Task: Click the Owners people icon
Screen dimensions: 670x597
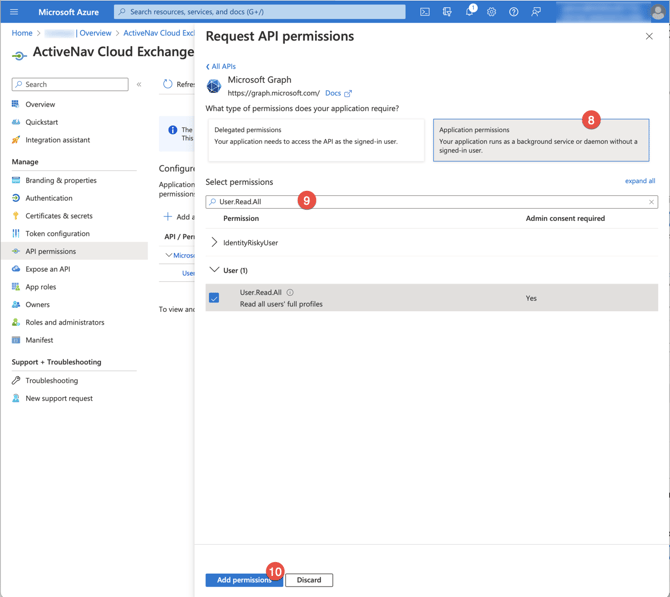Action: pos(16,304)
